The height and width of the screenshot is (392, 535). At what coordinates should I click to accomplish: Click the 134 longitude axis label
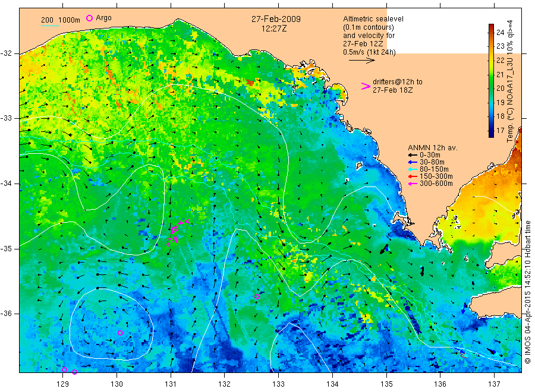(332, 384)
